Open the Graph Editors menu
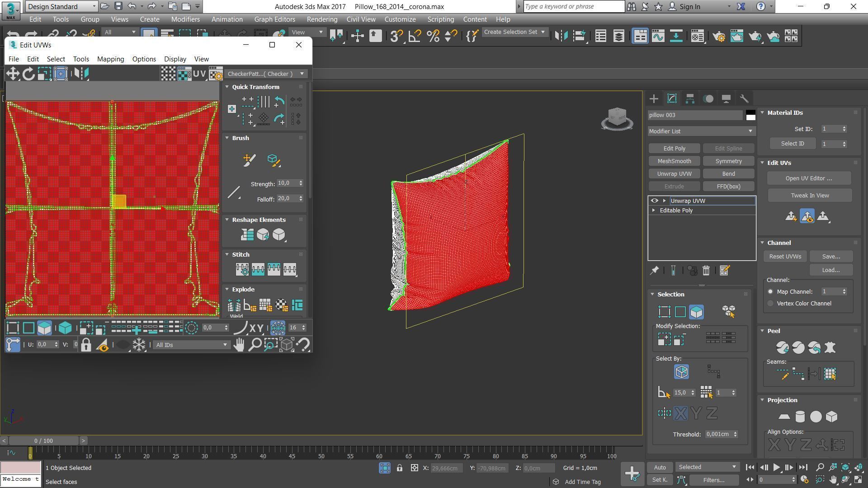Screen dimensions: 868x488 coord(274,19)
